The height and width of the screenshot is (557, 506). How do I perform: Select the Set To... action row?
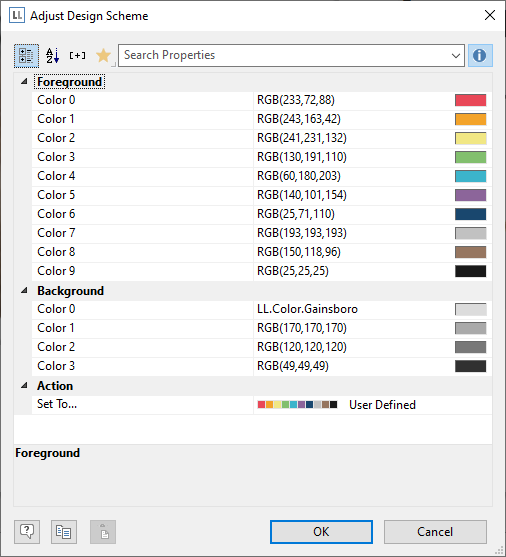point(262,405)
